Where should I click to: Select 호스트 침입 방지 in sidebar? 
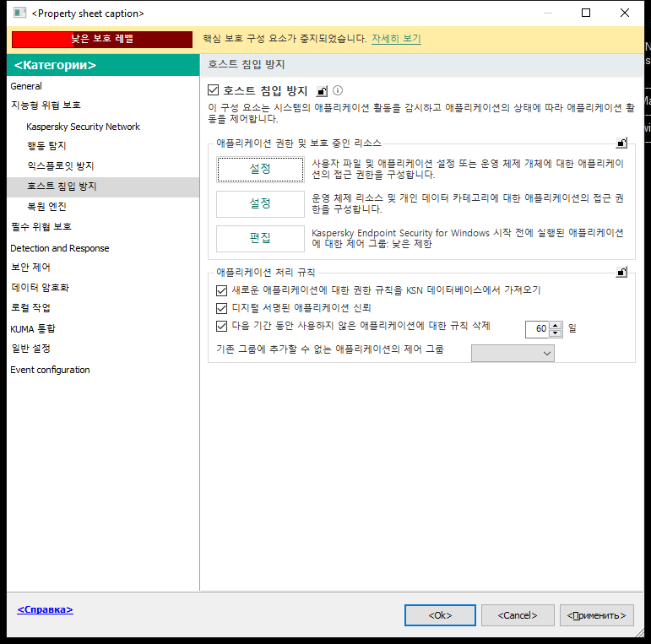[x=103, y=187]
